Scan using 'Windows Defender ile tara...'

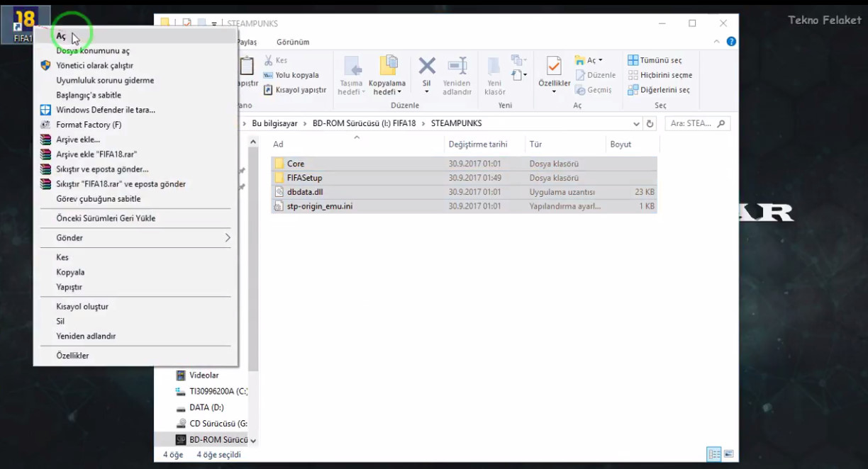pos(135,111)
